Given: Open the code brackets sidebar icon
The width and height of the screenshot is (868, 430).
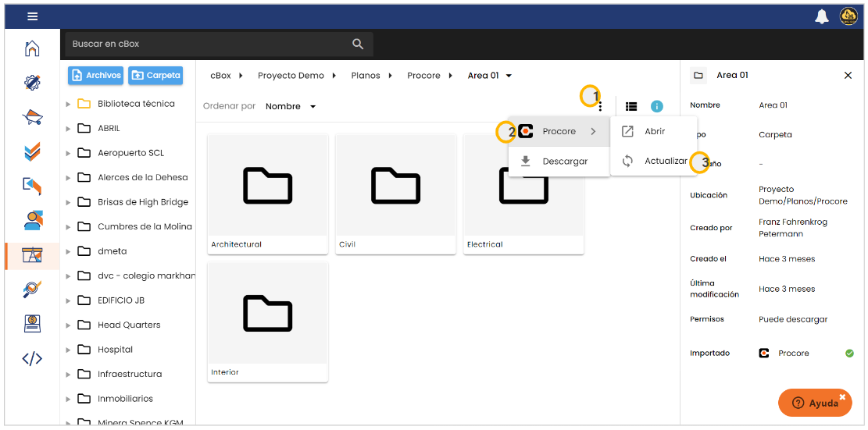Looking at the screenshot, I should (x=32, y=359).
